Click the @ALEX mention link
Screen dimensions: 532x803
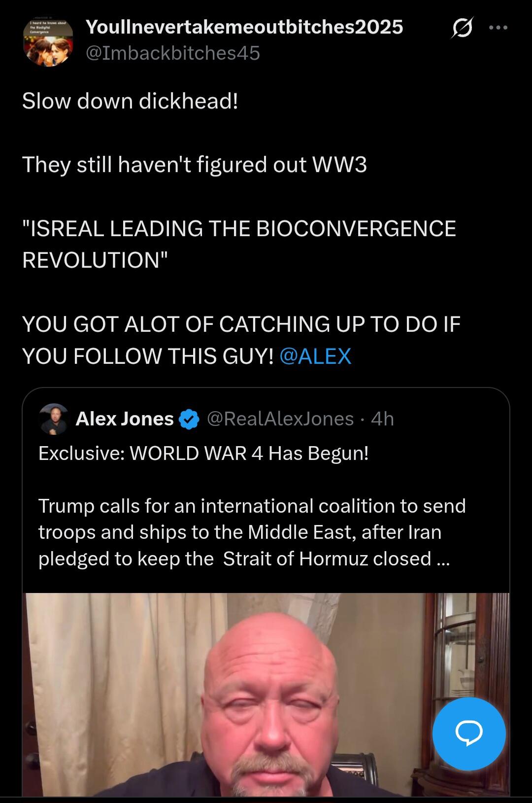[x=315, y=356]
